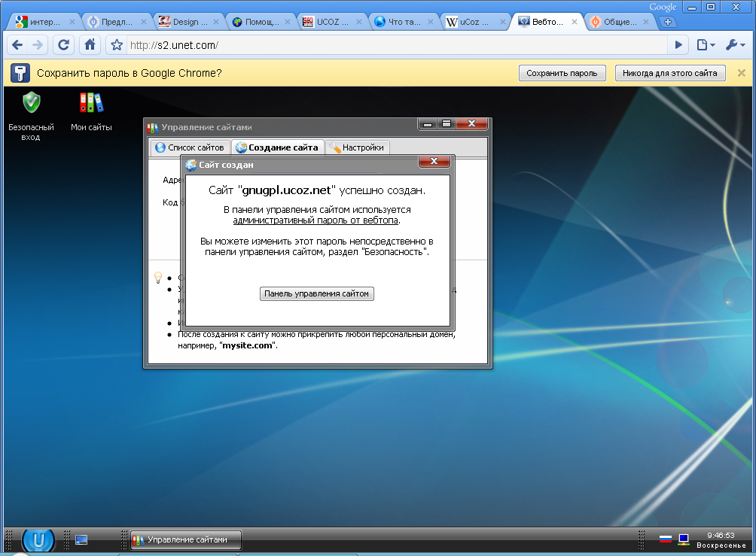Click the Russian flag language indicator
Image resolution: width=756 pixels, height=556 pixels.
point(666,539)
